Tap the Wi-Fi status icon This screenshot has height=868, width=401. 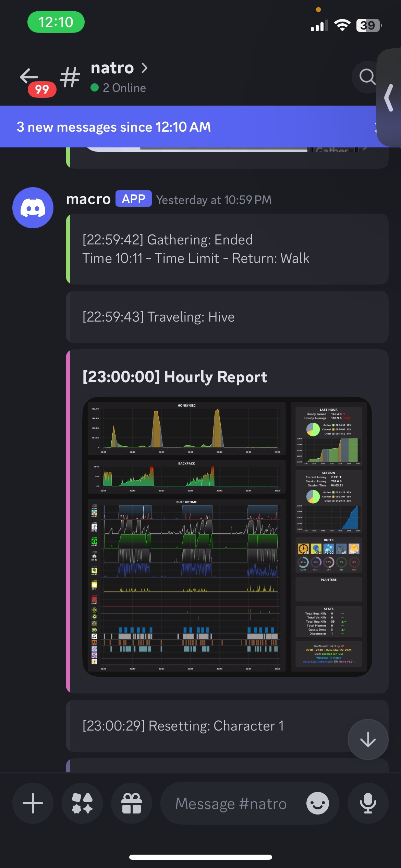pos(342,25)
